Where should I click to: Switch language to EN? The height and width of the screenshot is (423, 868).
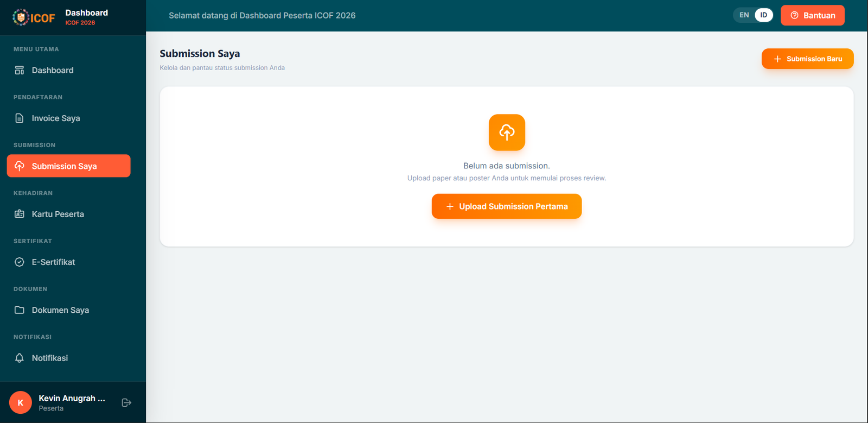click(x=744, y=15)
